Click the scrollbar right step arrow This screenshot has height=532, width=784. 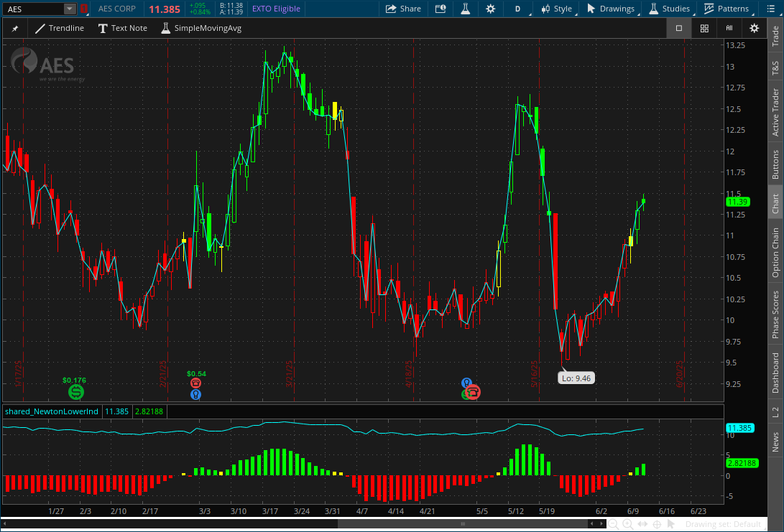pos(601,524)
